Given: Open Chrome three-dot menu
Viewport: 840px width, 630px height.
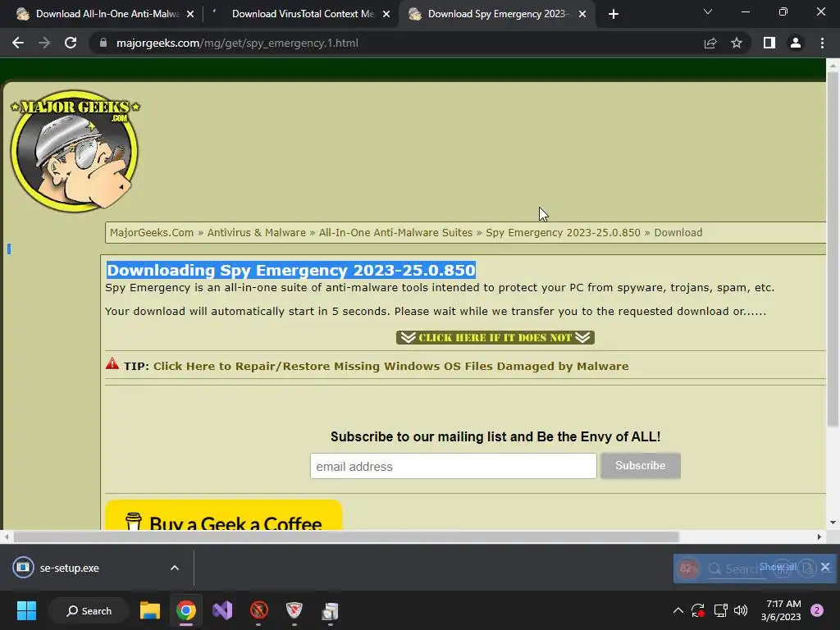Looking at the screenshot, I should tap(822, 43).
